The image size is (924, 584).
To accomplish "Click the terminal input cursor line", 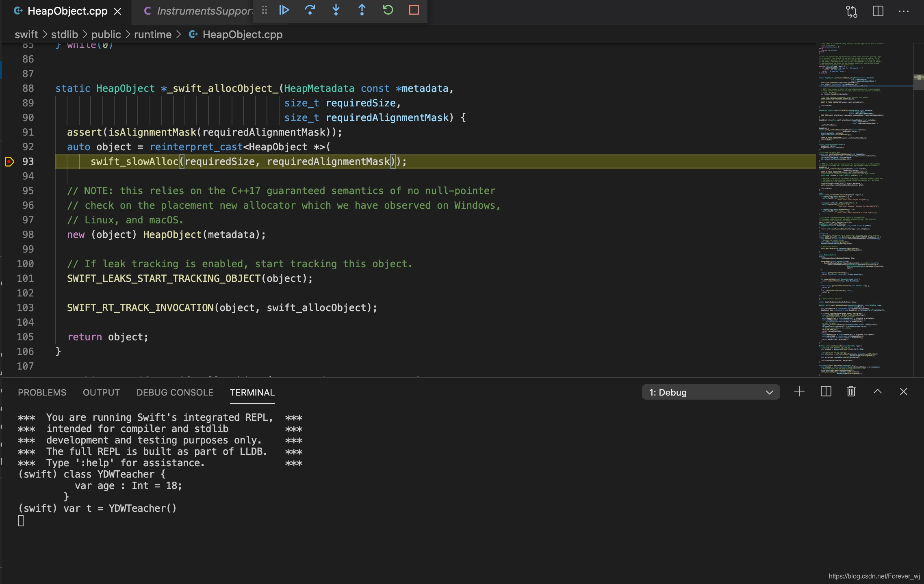I will 21,521.
